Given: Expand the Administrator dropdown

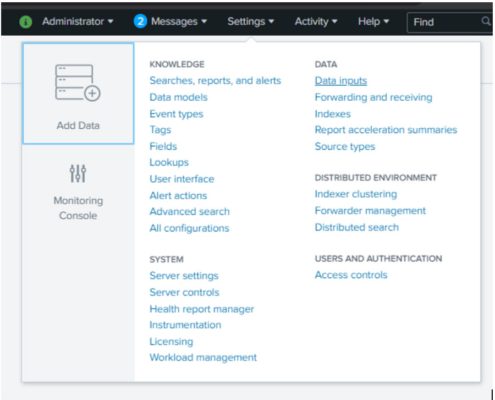Looking at the screenshot, I should coord(77,22).
